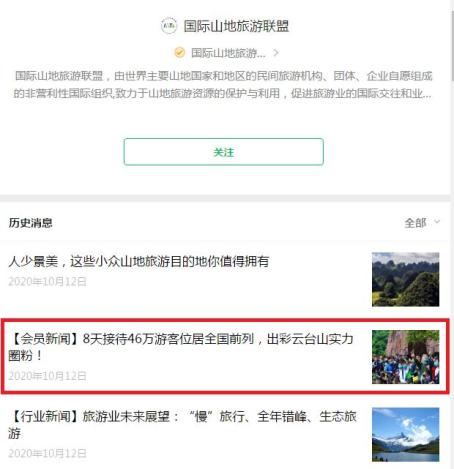Click the account description paragraph text
Image resolution: width=454 pixels, height=469 pixels.
(223, 85)
